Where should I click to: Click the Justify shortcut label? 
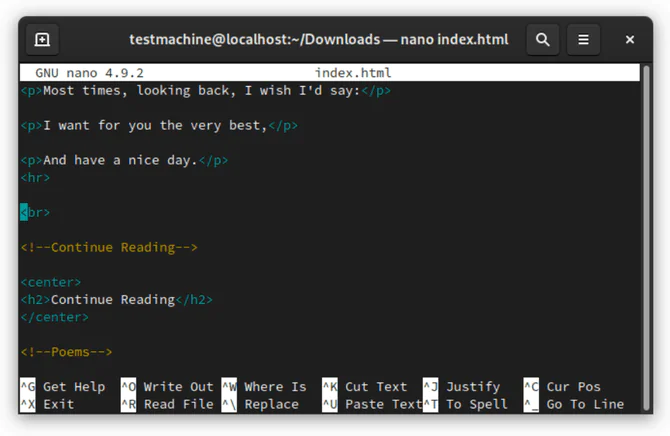[473, 387]
